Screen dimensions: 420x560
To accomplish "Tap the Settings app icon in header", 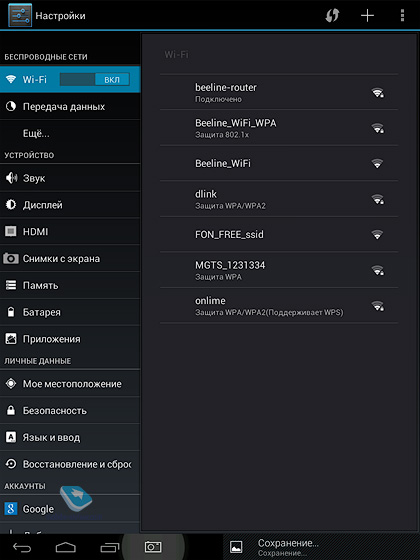I will [x=20, y=15].
